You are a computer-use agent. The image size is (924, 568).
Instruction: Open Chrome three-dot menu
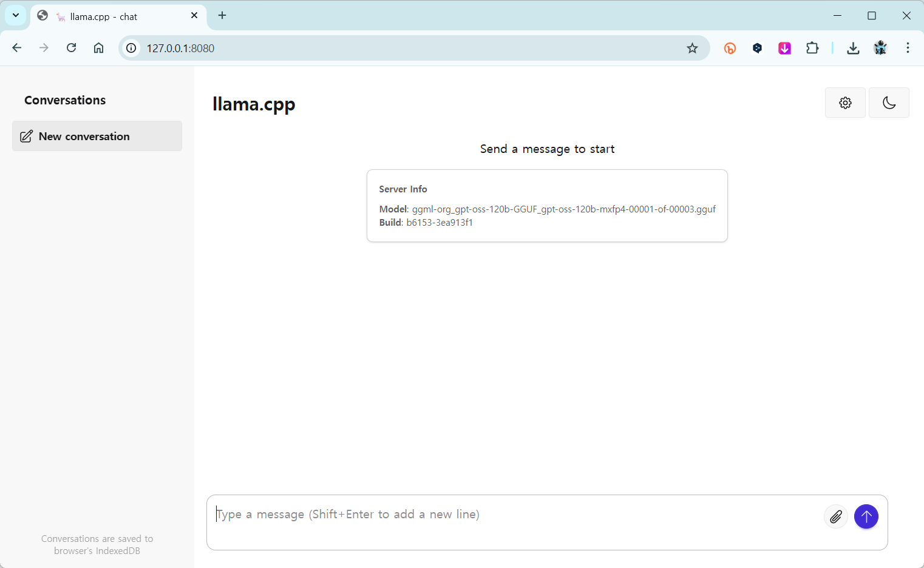coord(908,48)
